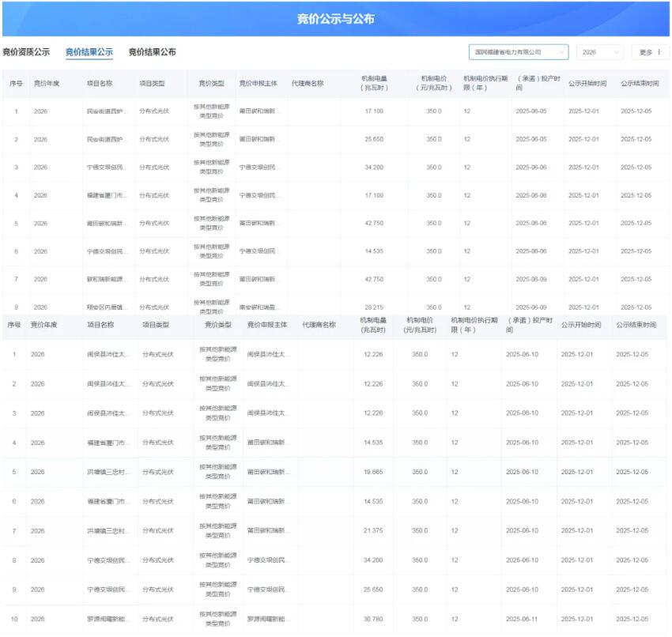
Task: Switch to the 竞价结果公布 tab
Action: (153, 51)
